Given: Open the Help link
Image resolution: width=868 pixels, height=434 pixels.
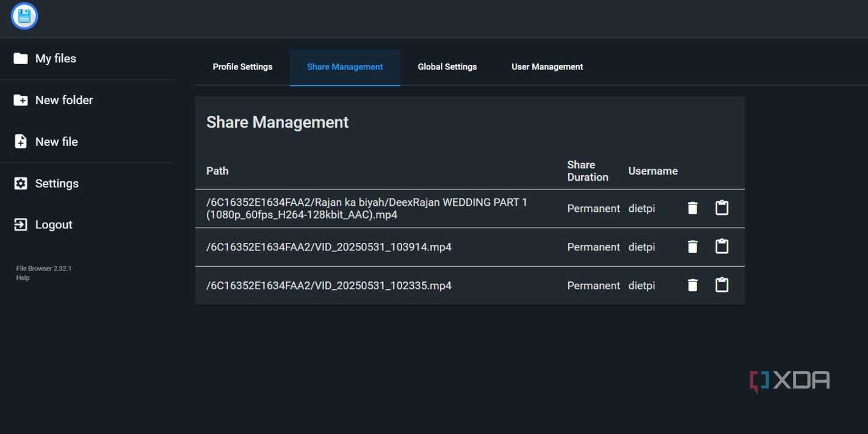Looking at the screenshot, I should pos(23,278).
